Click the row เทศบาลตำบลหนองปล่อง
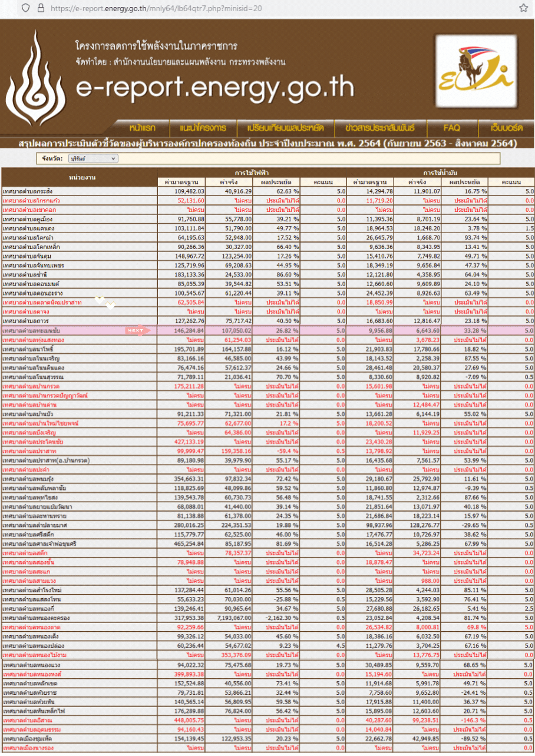The width and height of the screenshot is (535, 756). (x=267, y=646)
